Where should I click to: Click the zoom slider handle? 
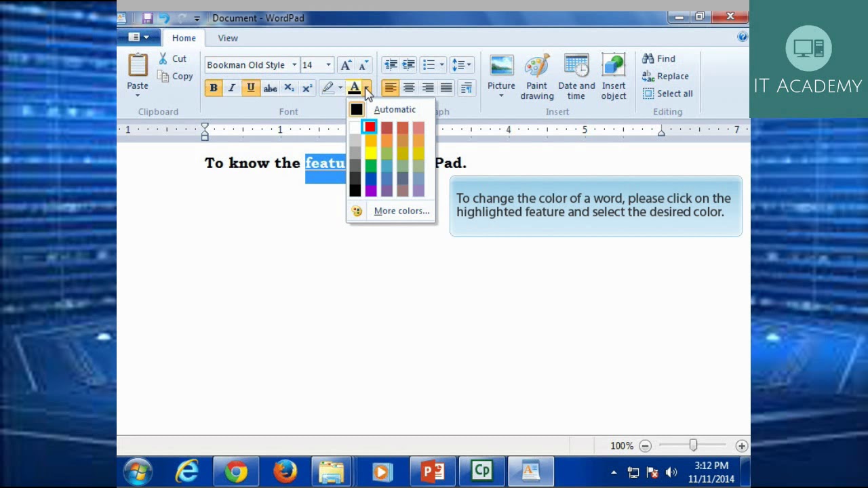tap(693, 445)
